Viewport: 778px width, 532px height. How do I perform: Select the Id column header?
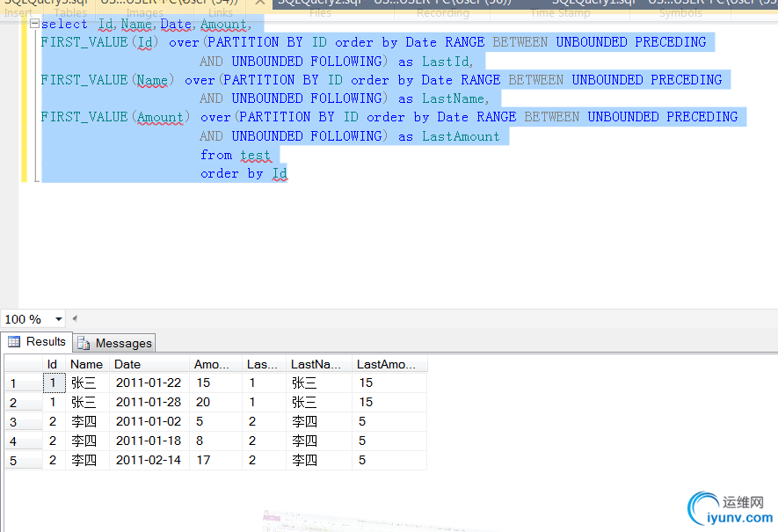[54, 364]
